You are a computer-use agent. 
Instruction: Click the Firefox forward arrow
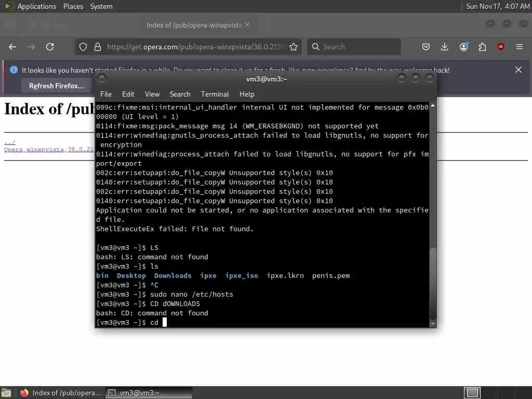(31, 47)
